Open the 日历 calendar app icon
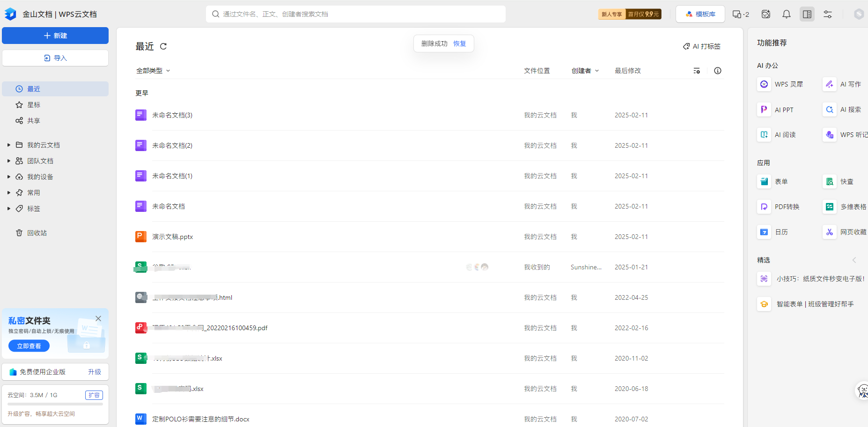Image resolution: width=868 pixels, height=427 pixels. click(764, 232)
